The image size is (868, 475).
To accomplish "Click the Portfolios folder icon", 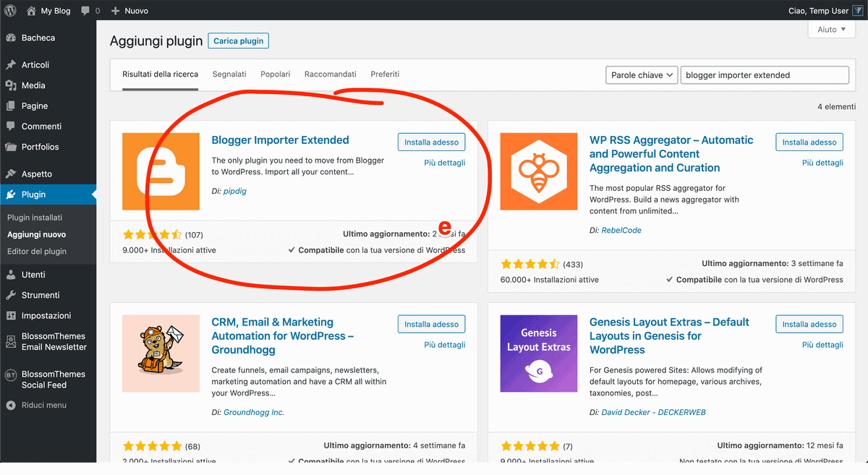I will click(x=11, y=147).
